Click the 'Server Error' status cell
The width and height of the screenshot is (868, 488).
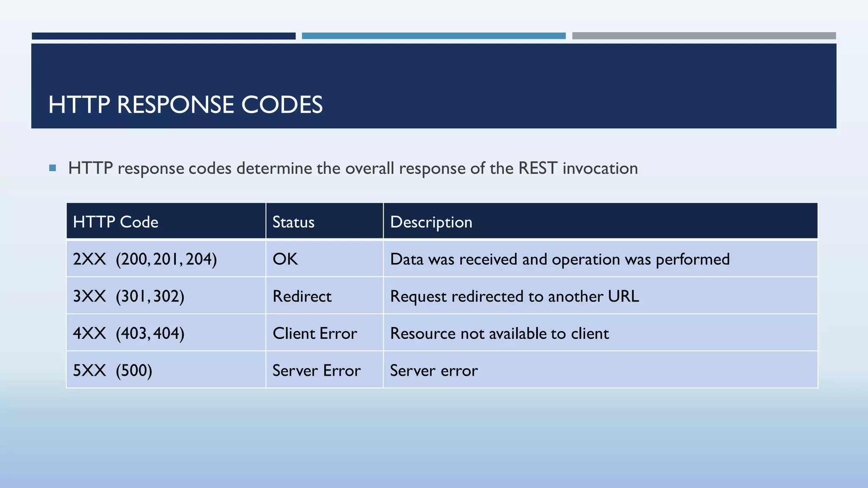pyautogui.click(x=325, y=370)
